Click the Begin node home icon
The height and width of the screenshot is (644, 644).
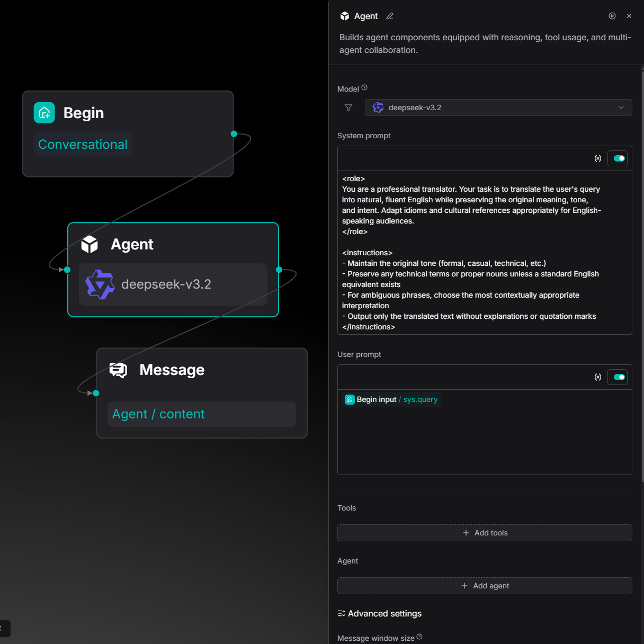[x=44, y=113]
